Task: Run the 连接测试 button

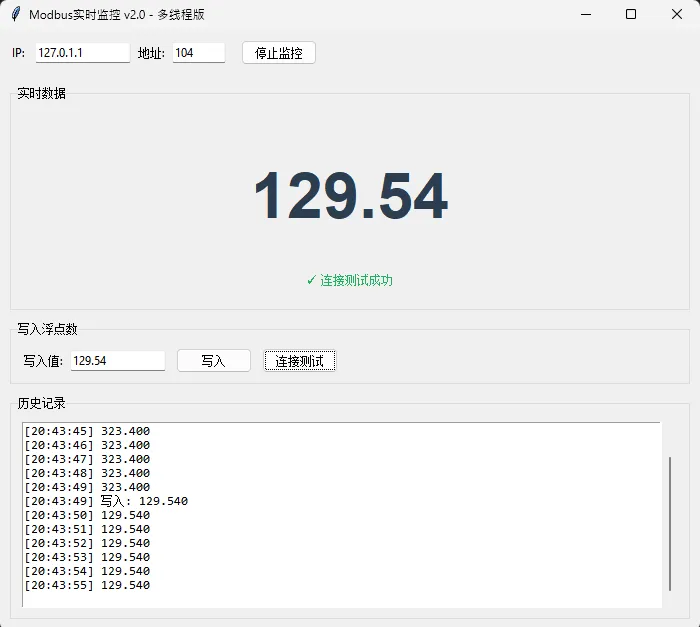Action: coord(300,361)
